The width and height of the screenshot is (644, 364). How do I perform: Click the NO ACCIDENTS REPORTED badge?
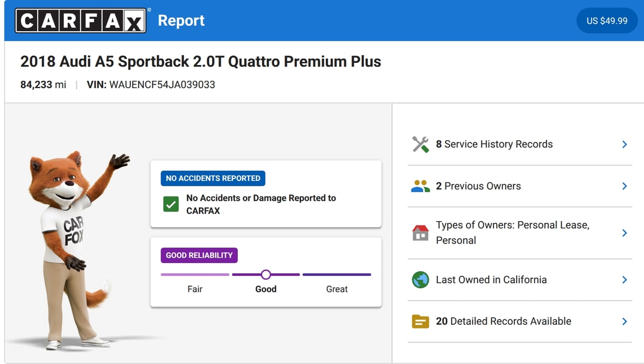(x=213, y=178)
